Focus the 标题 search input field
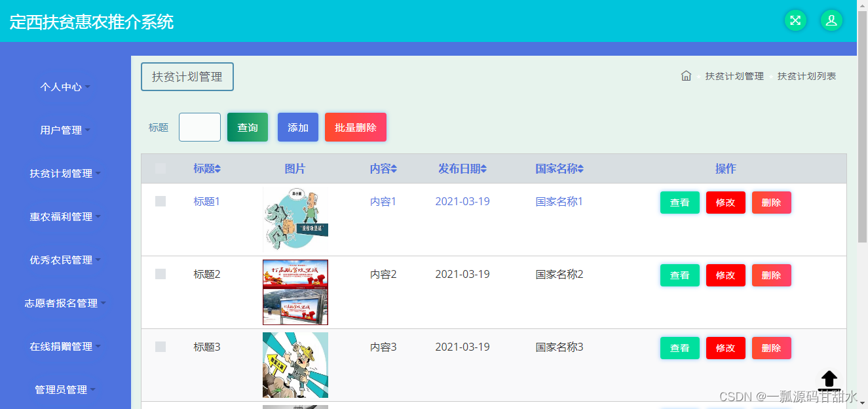The height and width of the screenshot is (409, 868). [x=200, y=127]
